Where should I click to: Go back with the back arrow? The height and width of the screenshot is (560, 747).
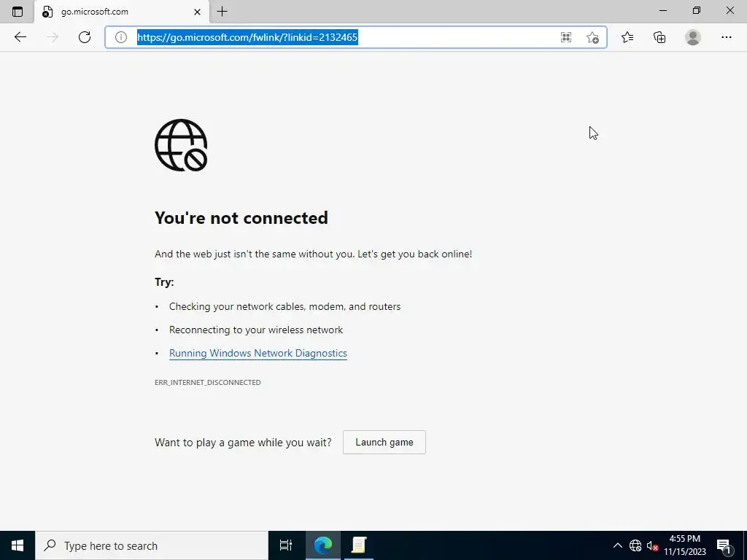point(20,37)
